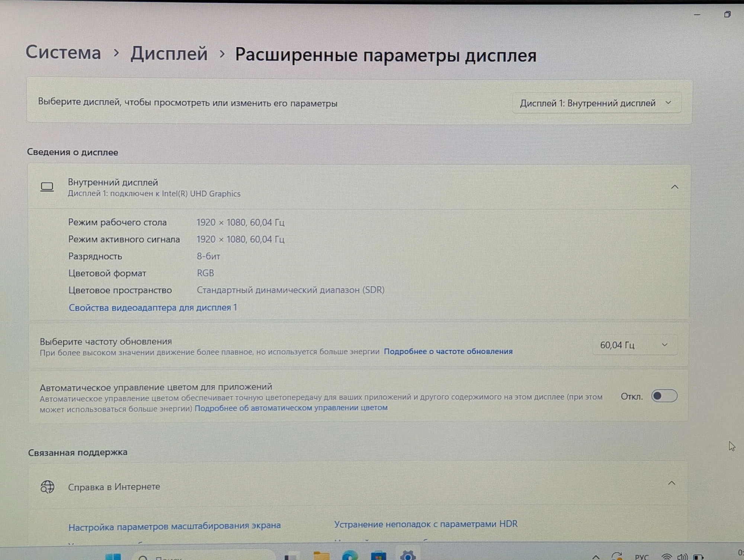Collapse the Внутренний дисплей section chevron
This screenshot has height=560, width=744.
click(674, 187)
